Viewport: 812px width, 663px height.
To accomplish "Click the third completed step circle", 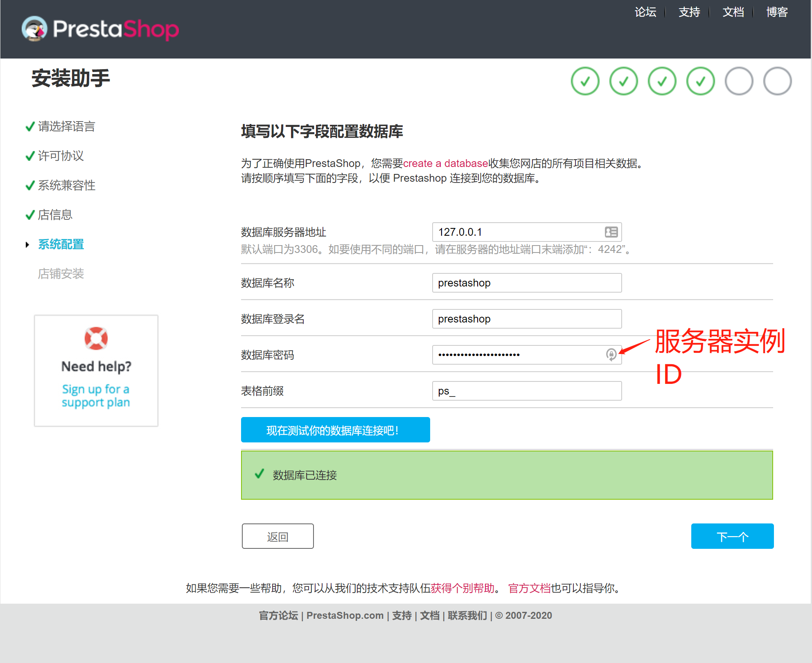I will point(662,81).
